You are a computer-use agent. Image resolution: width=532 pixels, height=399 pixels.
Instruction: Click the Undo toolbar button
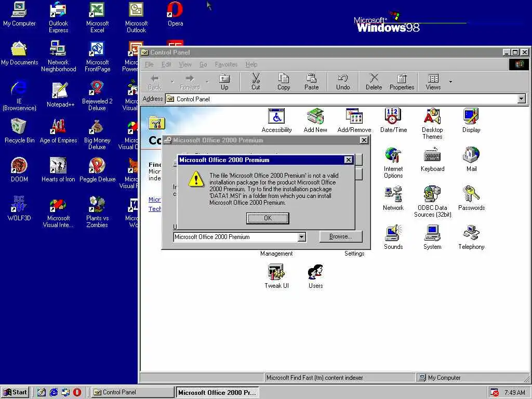point(343,82)
